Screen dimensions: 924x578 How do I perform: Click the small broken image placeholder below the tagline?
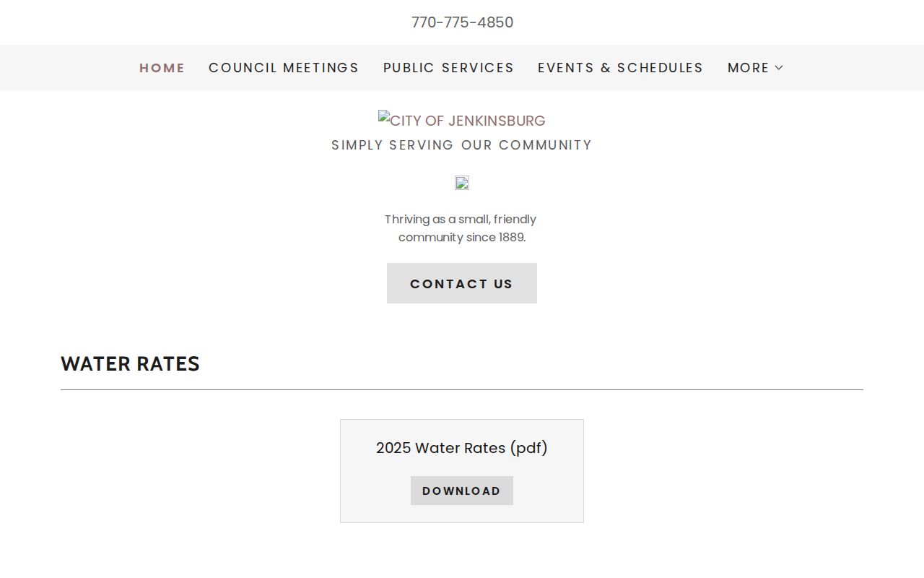click(x=462, y=183)
